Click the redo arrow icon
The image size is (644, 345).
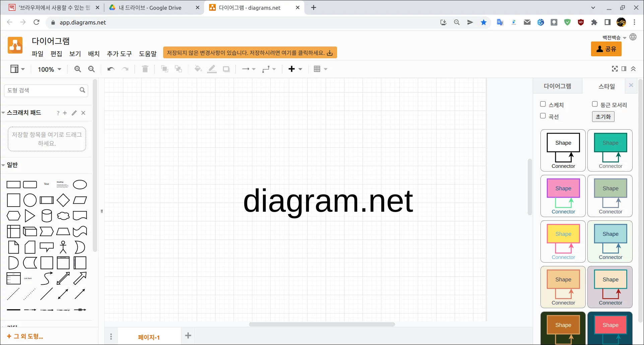pyautogui.click(x=125, y=69)
